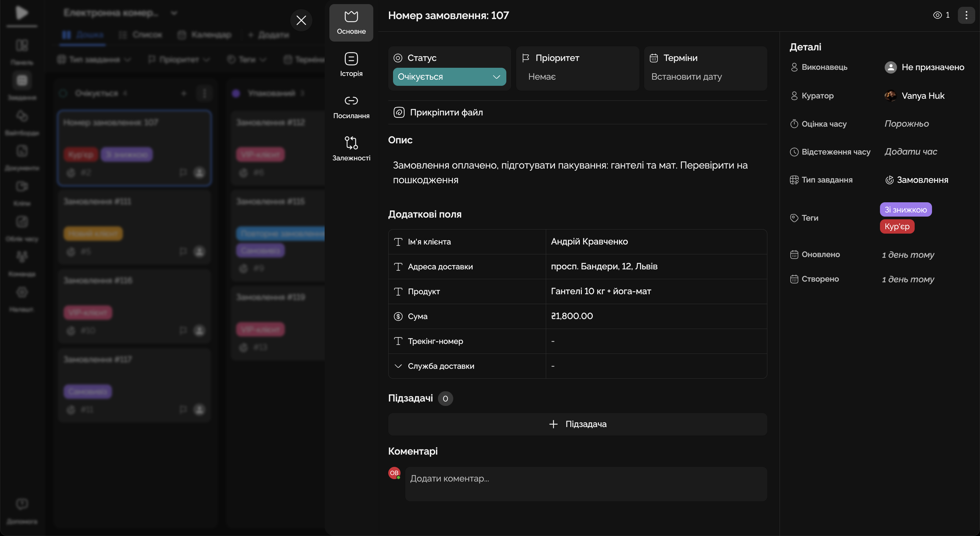This screenshot has width=980, height=536.
Task: Open the Посилання links panel
Action: 351,101
